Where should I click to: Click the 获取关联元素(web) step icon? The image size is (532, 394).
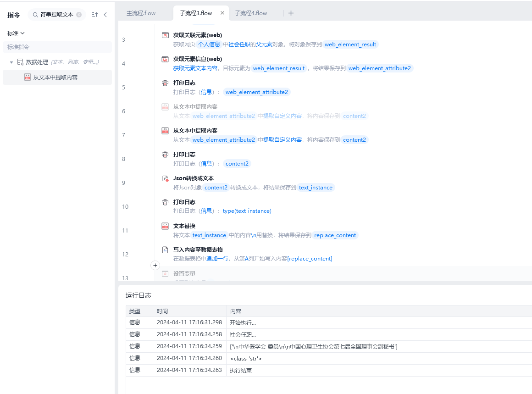tap(165, 35)
